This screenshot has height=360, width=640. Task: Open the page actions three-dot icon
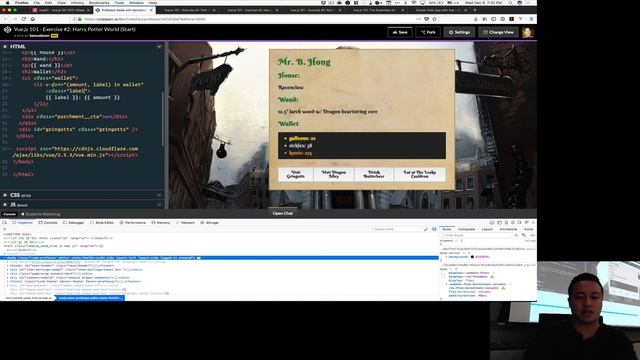click(418, 19)
